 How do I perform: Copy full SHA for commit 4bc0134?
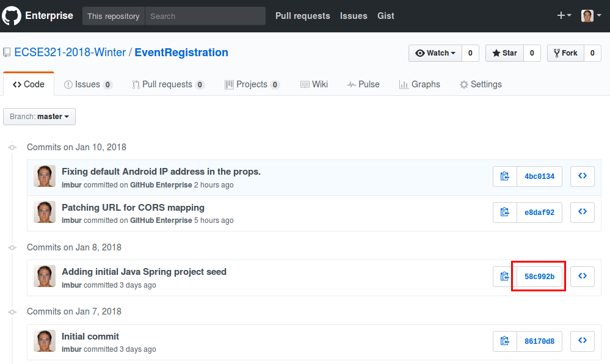(x=504, y=177)
